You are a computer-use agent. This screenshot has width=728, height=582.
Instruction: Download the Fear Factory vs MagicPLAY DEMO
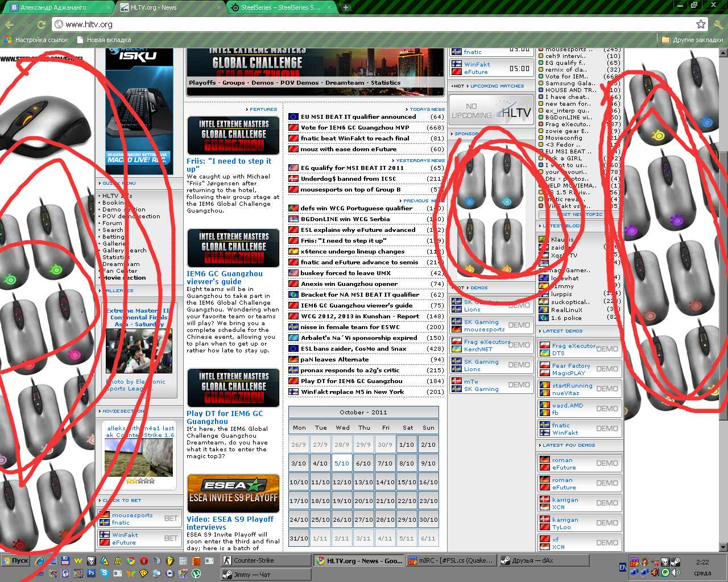(607, 369)
